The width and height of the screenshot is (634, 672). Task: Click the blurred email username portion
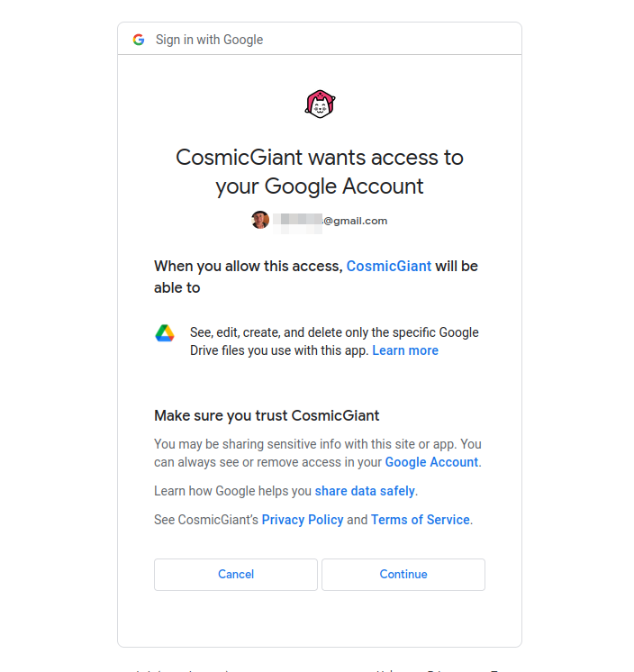click(x=297, y=221)
